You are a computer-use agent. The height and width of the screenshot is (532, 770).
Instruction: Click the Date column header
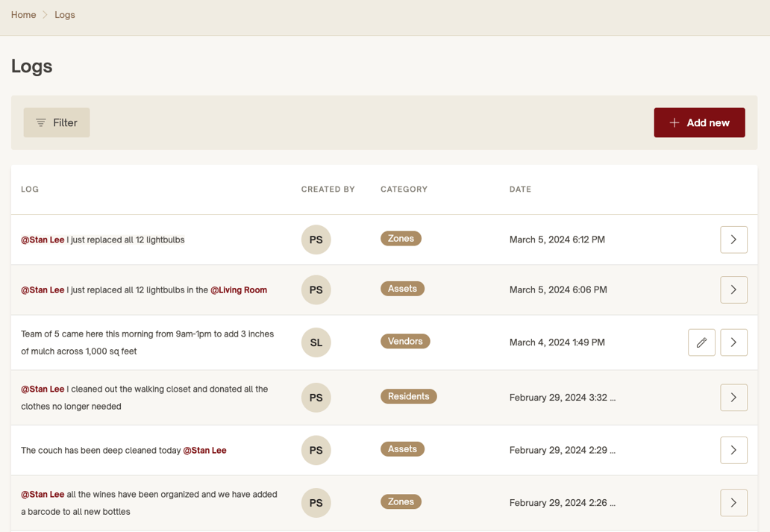520,190
